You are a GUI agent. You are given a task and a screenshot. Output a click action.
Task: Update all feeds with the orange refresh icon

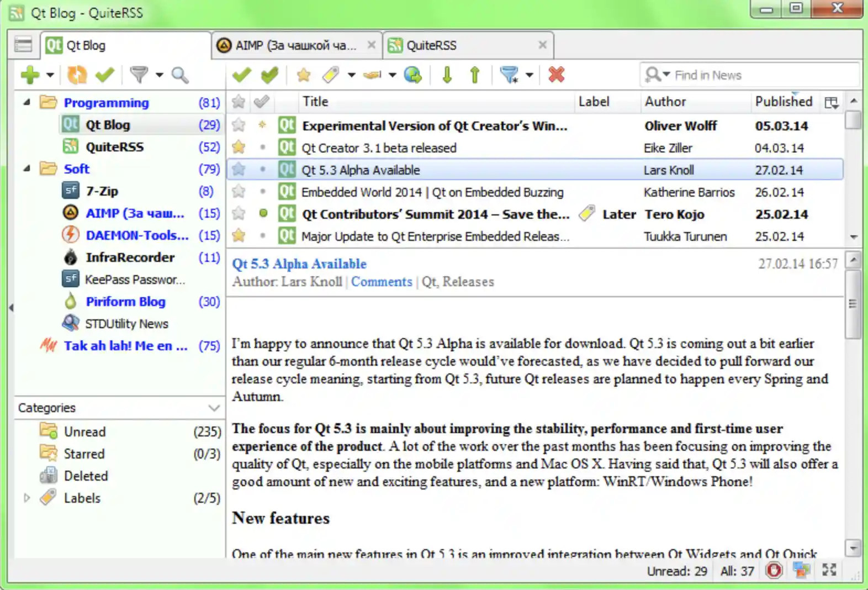(77, 75)
